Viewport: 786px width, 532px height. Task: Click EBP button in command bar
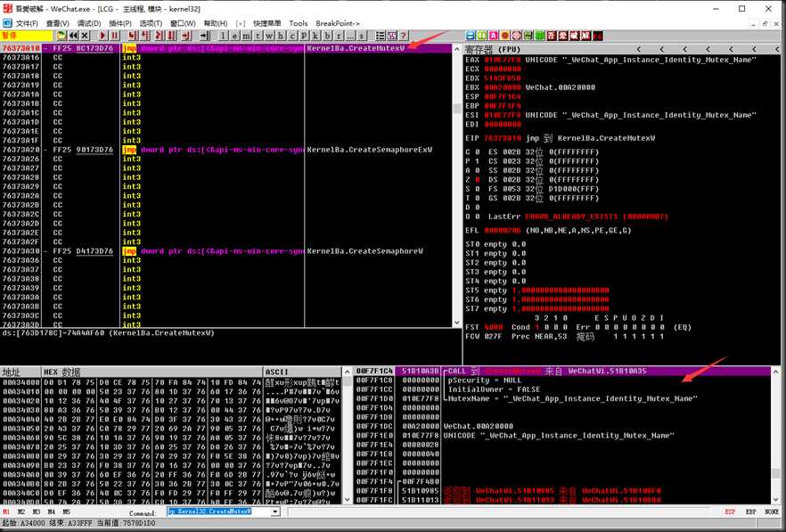point(750,512)
